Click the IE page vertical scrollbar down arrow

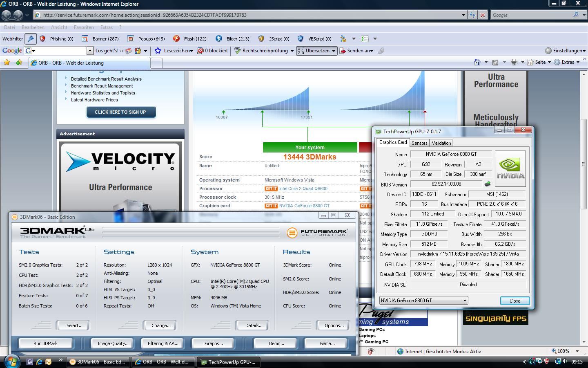click(584, 342)
